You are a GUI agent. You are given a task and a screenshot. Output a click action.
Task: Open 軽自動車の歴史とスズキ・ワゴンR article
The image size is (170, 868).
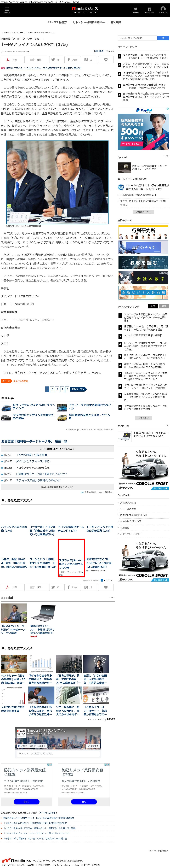tap(90, 417)
